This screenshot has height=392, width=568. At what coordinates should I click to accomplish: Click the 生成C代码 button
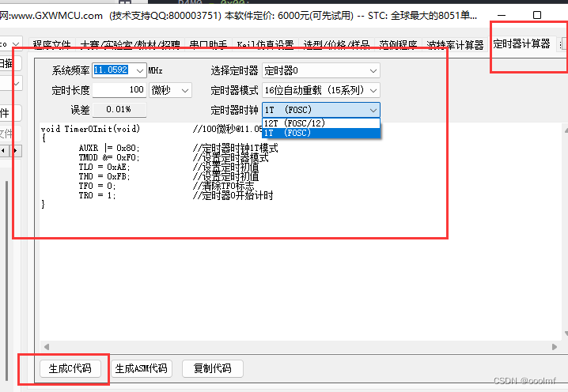(70, 368)
